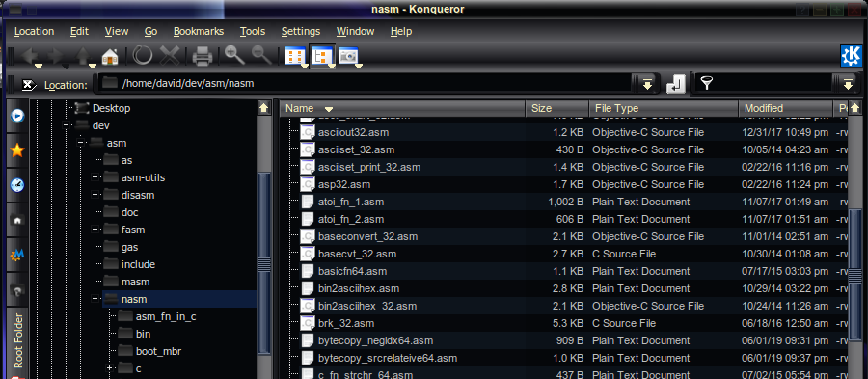Click the file icon of brk_32.asm
This screenshot has height=379, width=868.
tap(308, 323)
